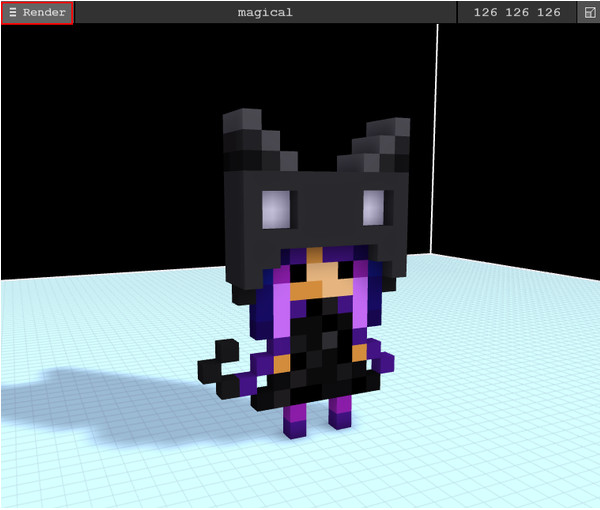
Task: Select the '126 126 126' dimensions field
Action: click(517, 13)
